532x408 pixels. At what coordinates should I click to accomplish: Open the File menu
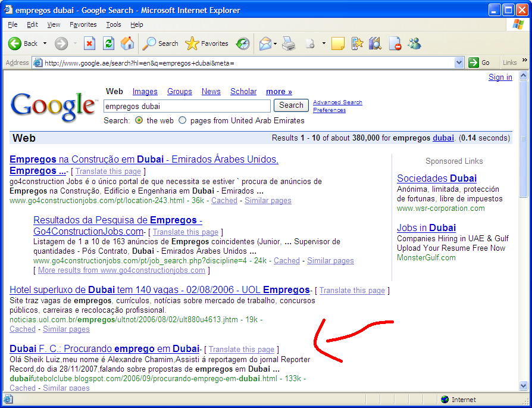(x=12, y=24)
